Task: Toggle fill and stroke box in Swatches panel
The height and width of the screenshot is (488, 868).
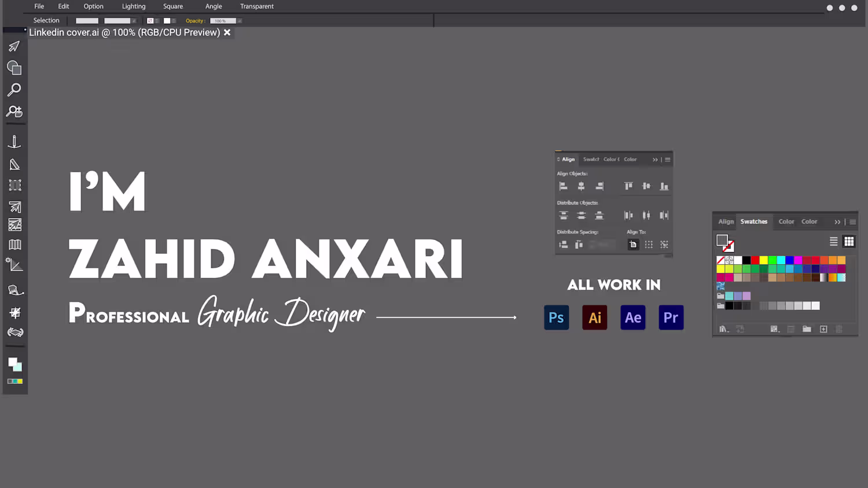Action: pos(725,243)
